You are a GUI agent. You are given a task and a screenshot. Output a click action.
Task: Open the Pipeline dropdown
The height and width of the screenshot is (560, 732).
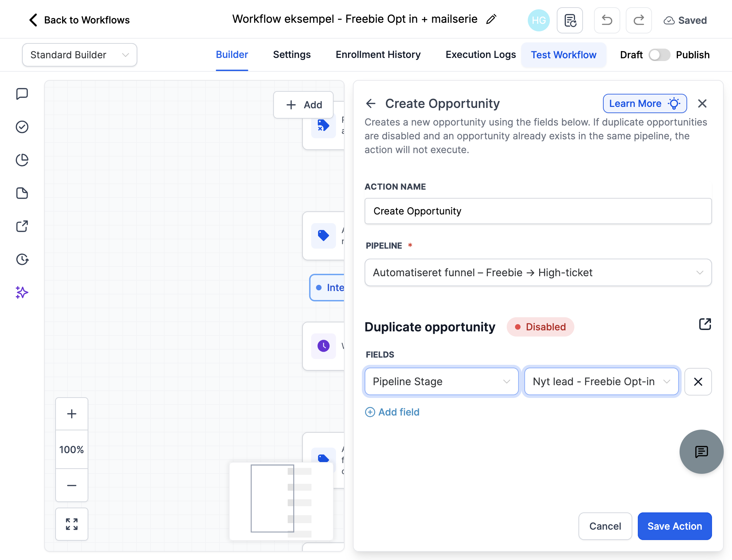(x=538, y=272)
